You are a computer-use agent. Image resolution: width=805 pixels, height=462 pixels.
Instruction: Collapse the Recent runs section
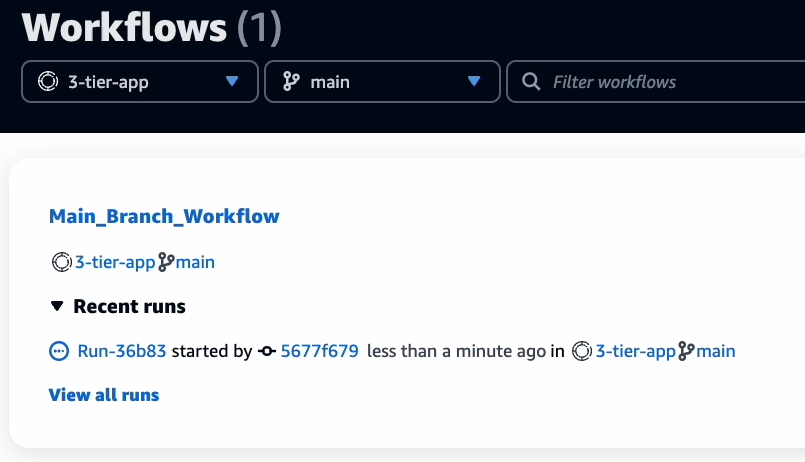[x=57, y=306]
